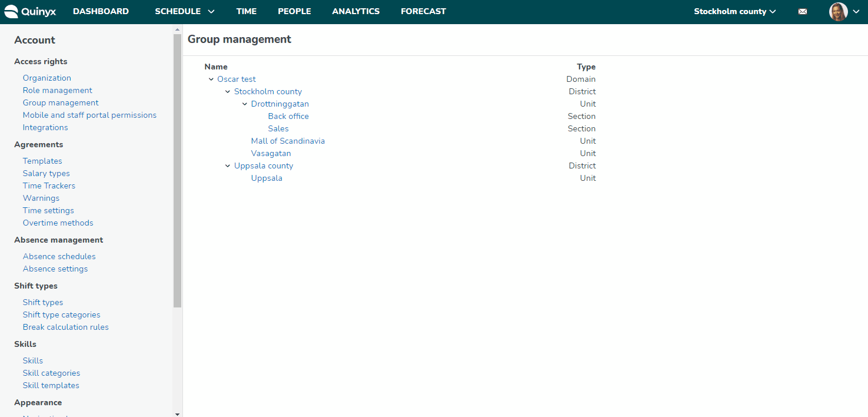Open the Skill categories link
The height and width of the screenshot is (417, 868).
pos(51,373)
